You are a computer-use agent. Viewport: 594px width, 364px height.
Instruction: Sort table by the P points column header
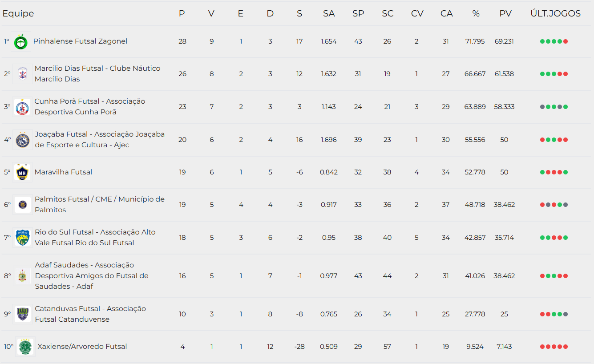(x=182, y=14)
